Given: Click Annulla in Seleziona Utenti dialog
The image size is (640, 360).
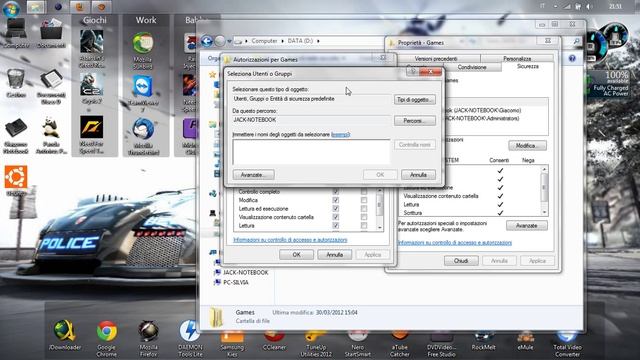Looking at the screenshot, I should (418, 175).
